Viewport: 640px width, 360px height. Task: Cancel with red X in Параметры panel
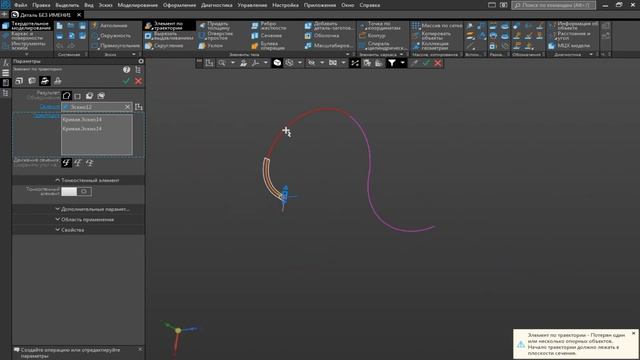click(x=138, y=81)
